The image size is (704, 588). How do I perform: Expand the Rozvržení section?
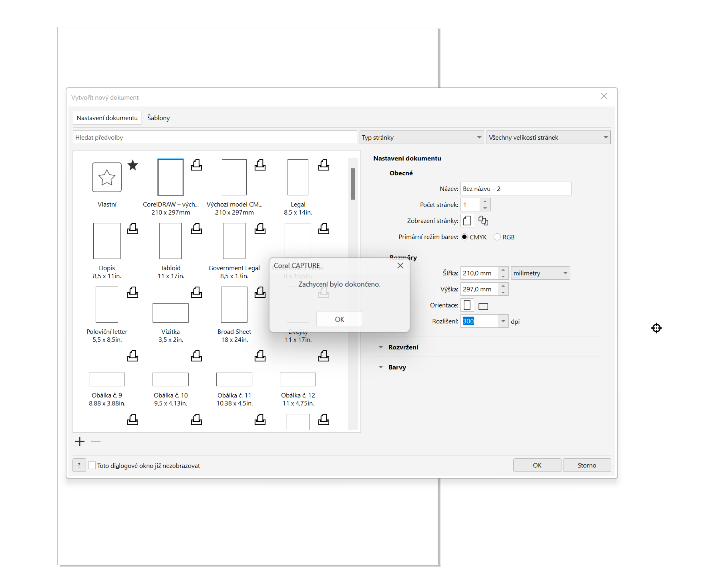tap(403, 347)
